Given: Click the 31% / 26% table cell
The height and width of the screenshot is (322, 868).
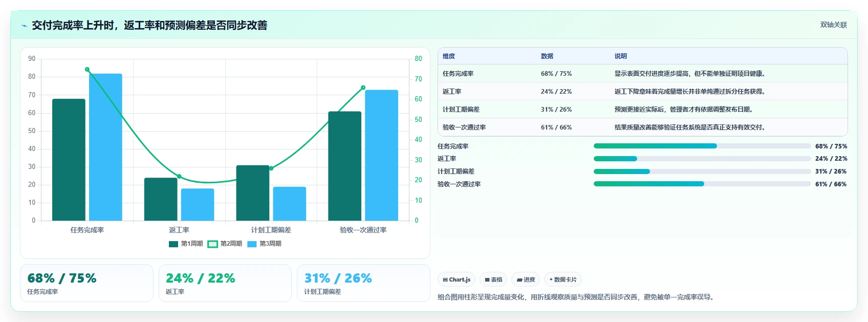Looking at the screenshot, I should (x=556, y=110).
